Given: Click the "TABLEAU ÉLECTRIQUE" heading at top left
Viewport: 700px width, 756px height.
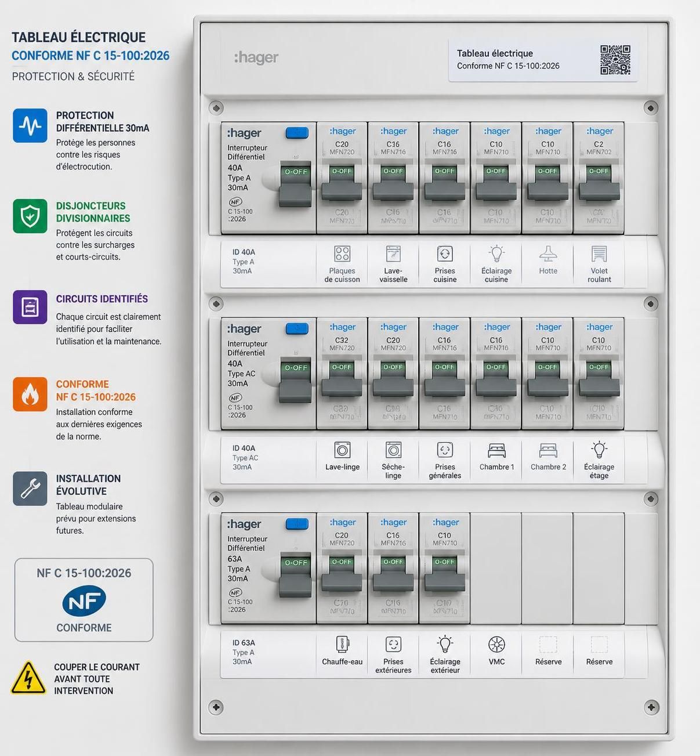Looking at the screenshot, I should click(79, 37).
